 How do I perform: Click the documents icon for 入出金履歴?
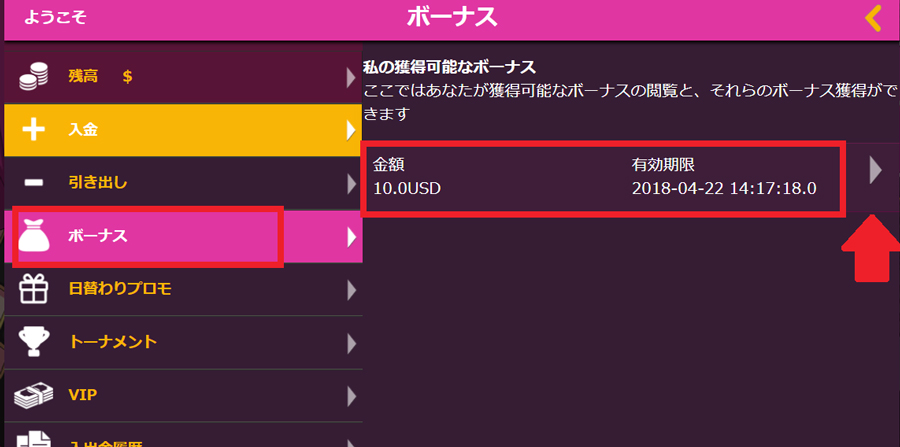pyautogui.click(x=34, y=438)
